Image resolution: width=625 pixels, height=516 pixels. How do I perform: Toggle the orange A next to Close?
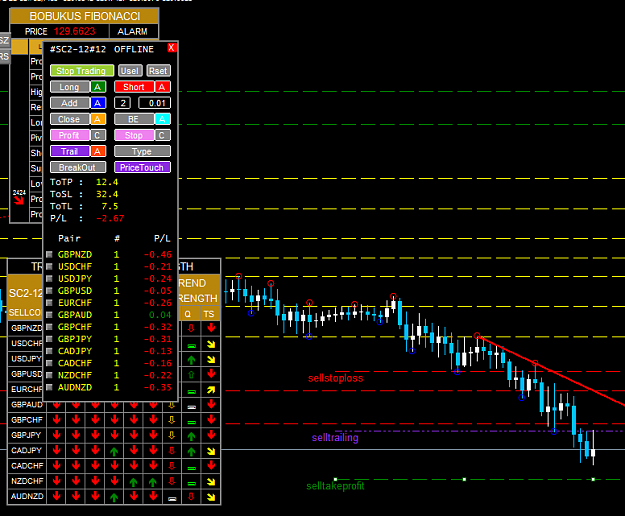click(x=98, y=119)
